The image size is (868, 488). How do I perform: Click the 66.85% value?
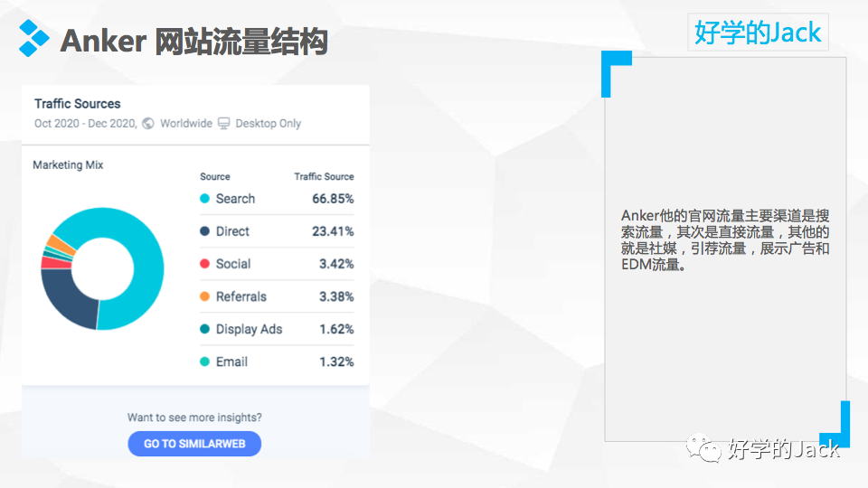(x=333, y=199)
